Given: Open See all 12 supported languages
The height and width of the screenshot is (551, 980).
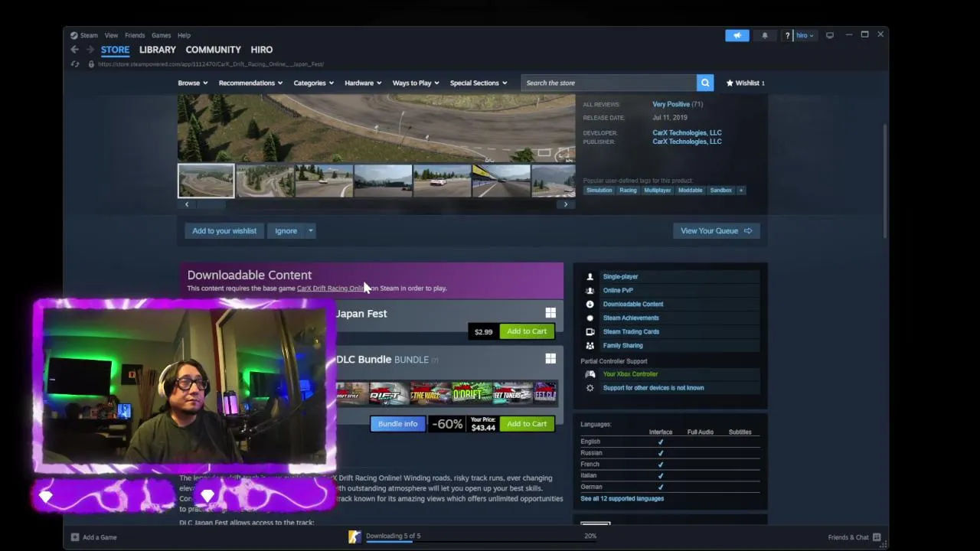Looking at the screenshot, I should click(x=622, y=499).
